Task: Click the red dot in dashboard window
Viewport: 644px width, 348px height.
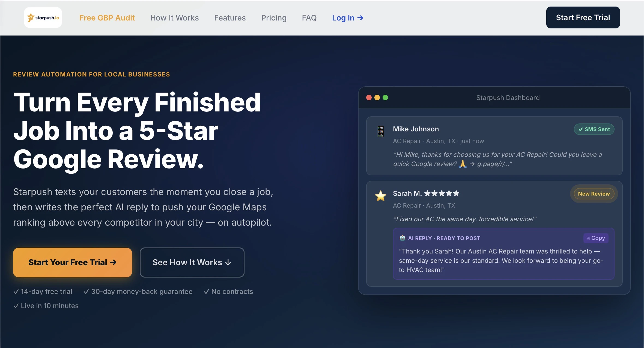Action: click(x=369, y=98)
